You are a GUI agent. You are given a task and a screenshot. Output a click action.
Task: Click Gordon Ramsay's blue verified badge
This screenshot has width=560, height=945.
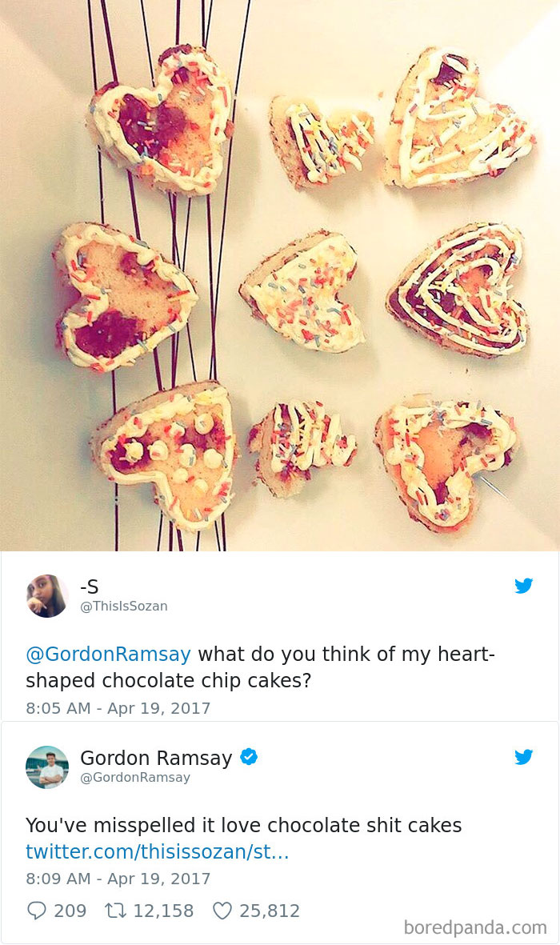(x=249, y=758)
